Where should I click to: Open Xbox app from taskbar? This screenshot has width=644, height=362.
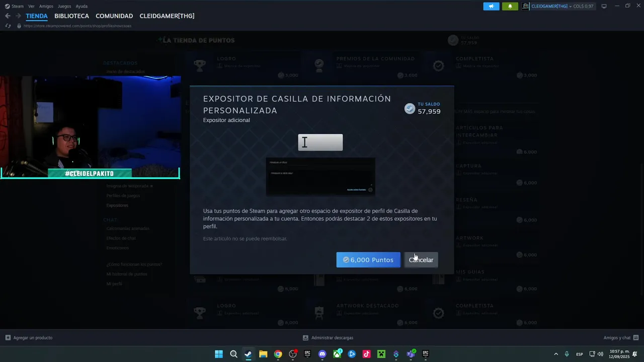(x=337, y=354)
